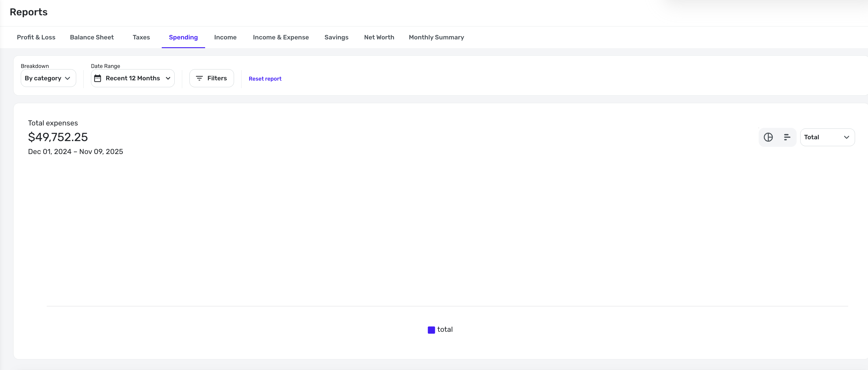Viewport: 868px width, 370px height.
Task: Open the Income & Expense tab
Action: click(281, 37)
